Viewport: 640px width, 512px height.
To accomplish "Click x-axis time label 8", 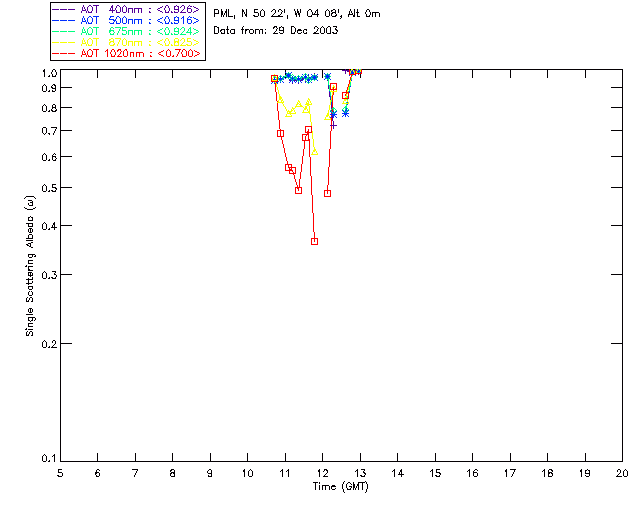I will coord(173,473).
